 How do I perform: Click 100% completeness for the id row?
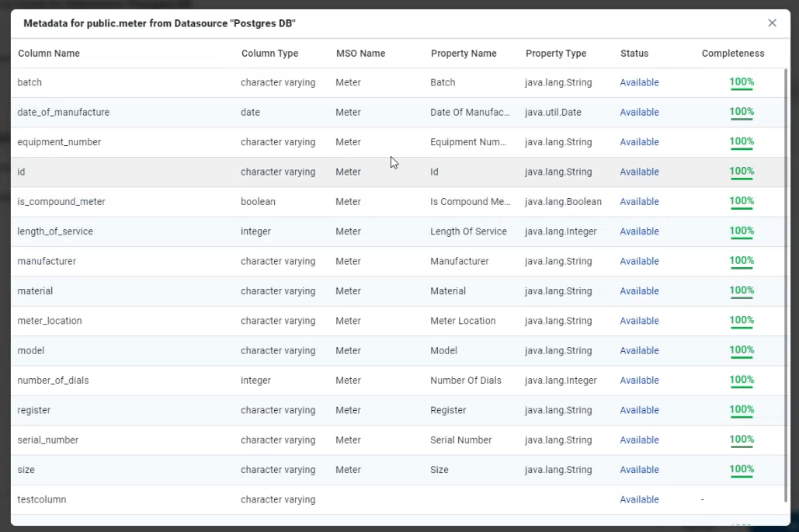click(742, 172)
